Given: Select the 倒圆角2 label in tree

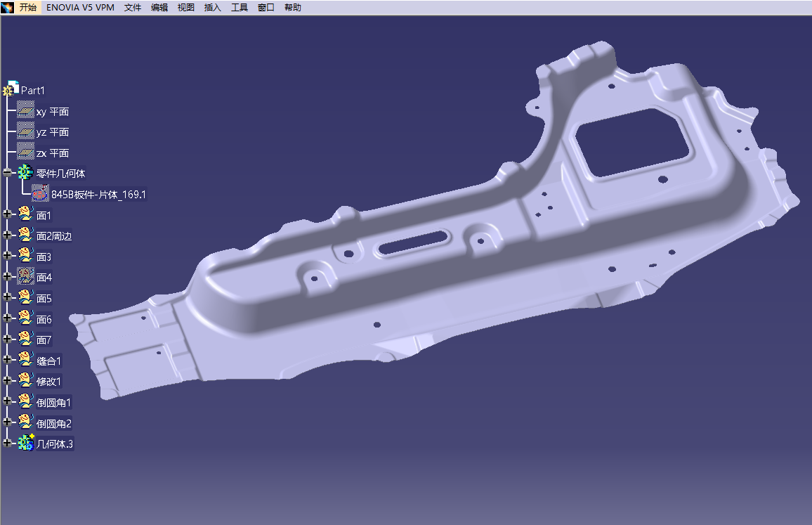Looking at the screenshot, I should (x=54, y=424).
